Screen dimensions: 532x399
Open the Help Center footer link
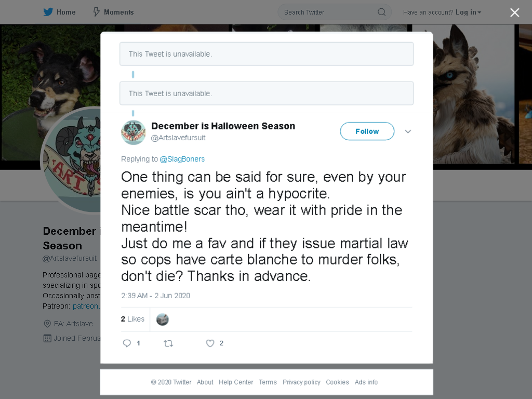[x=236, y=382]
